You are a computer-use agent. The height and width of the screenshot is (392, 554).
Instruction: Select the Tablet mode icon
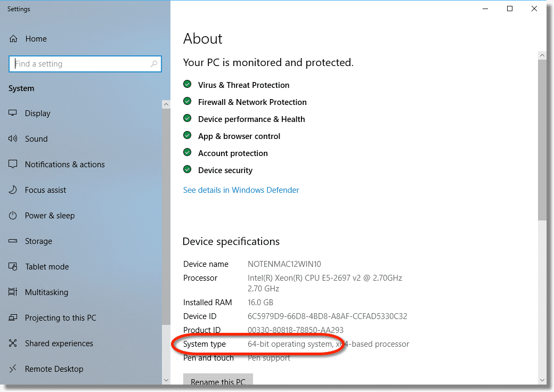point(13,267)
